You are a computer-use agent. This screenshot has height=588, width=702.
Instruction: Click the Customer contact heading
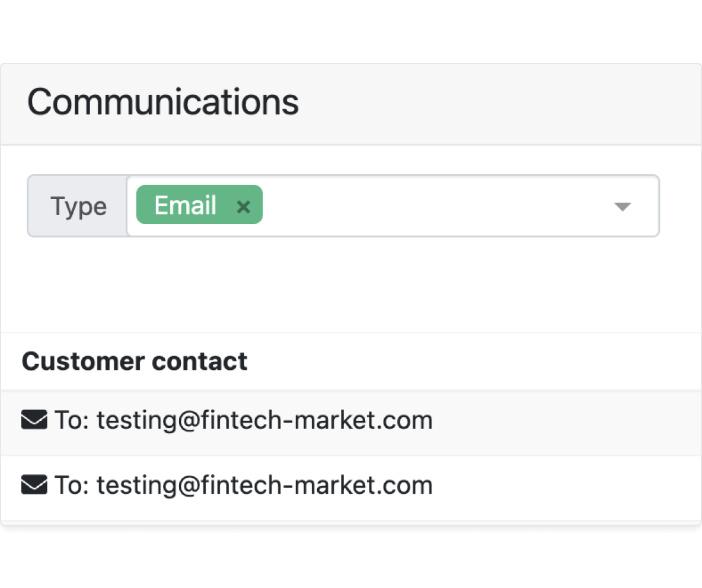(x=135, y=361)
